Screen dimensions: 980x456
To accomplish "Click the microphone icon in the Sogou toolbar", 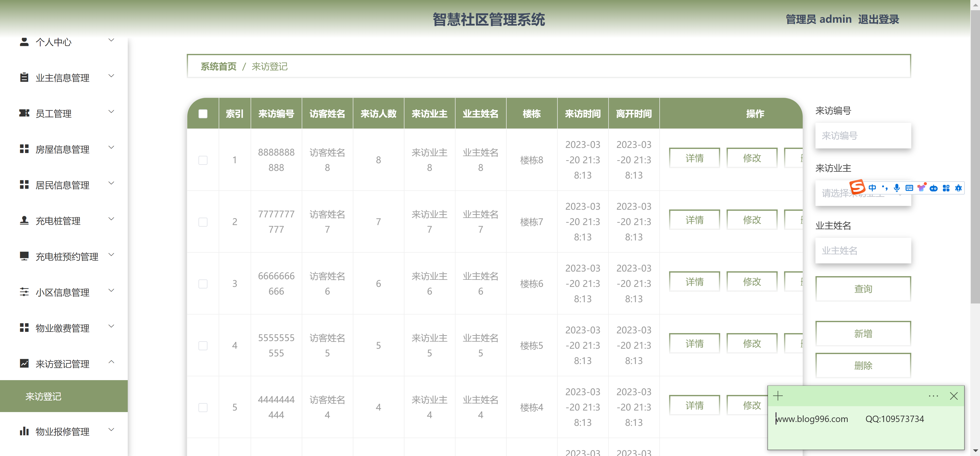I will (x=897, y=188).
